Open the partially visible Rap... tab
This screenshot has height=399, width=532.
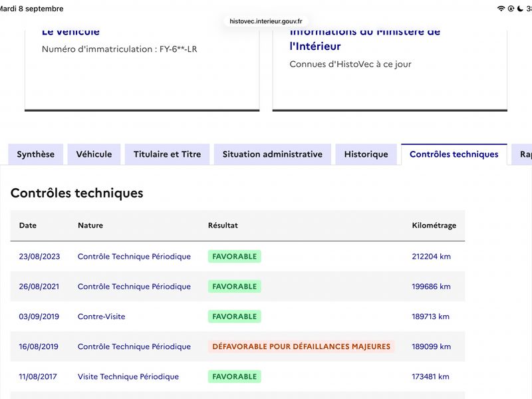point(522,154)
